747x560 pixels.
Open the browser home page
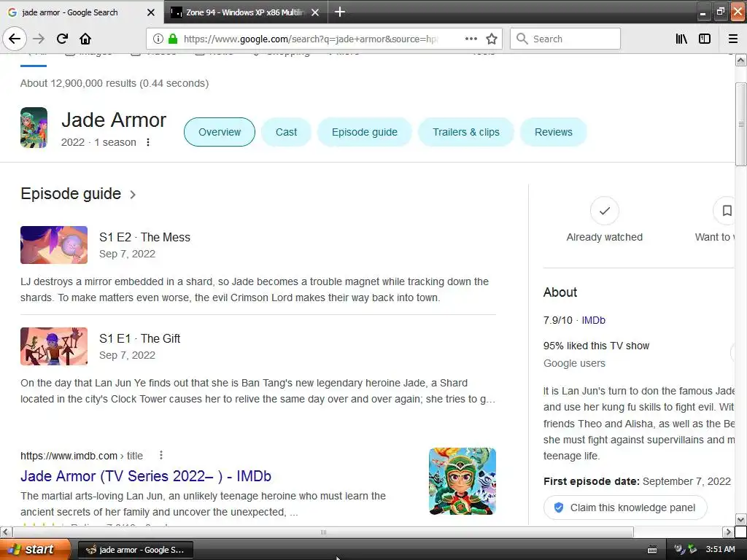pos(85,39)
